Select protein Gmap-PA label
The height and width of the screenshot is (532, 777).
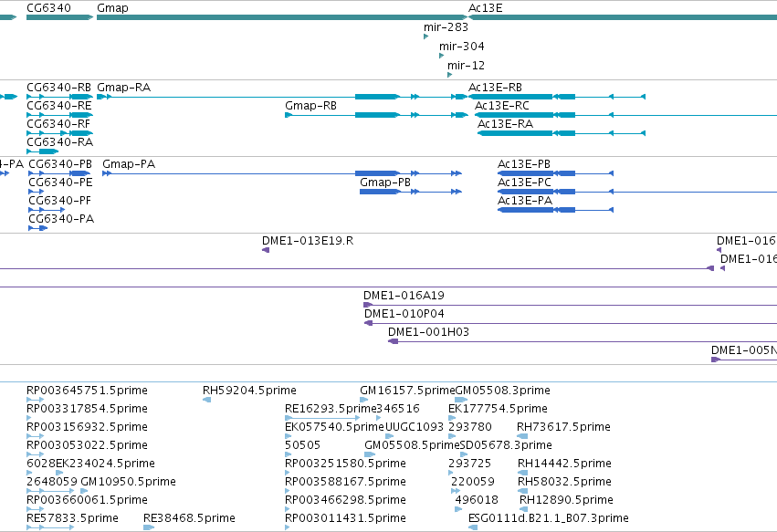[129, 164]
